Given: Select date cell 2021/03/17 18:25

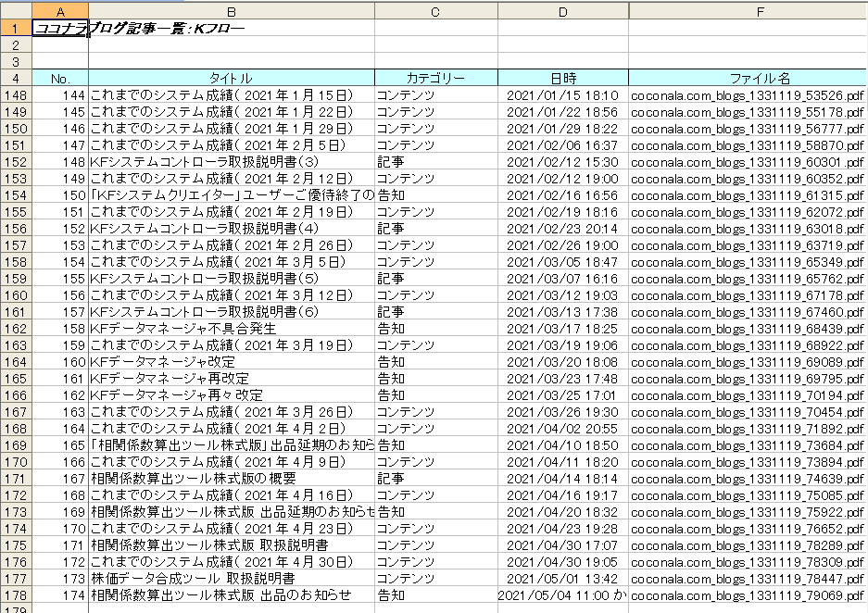Looking at the screenshot, I should pos(563,329).
